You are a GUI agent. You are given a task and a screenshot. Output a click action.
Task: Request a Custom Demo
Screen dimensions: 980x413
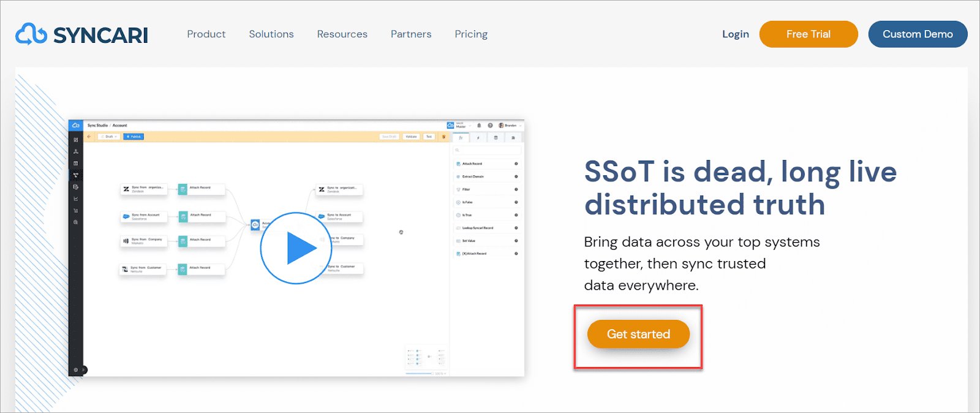click(x=918, y=34)
